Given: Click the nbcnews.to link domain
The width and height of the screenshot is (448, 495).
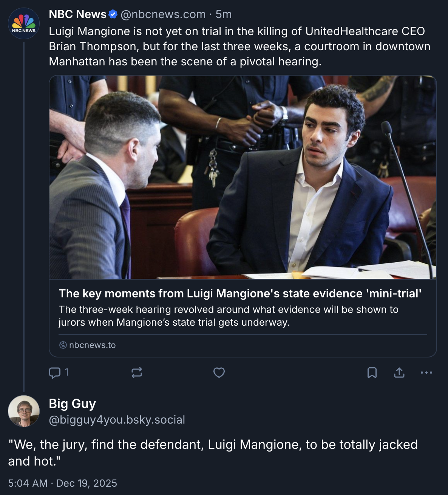Looking at the screenshot, I should [x=93, y=345].
